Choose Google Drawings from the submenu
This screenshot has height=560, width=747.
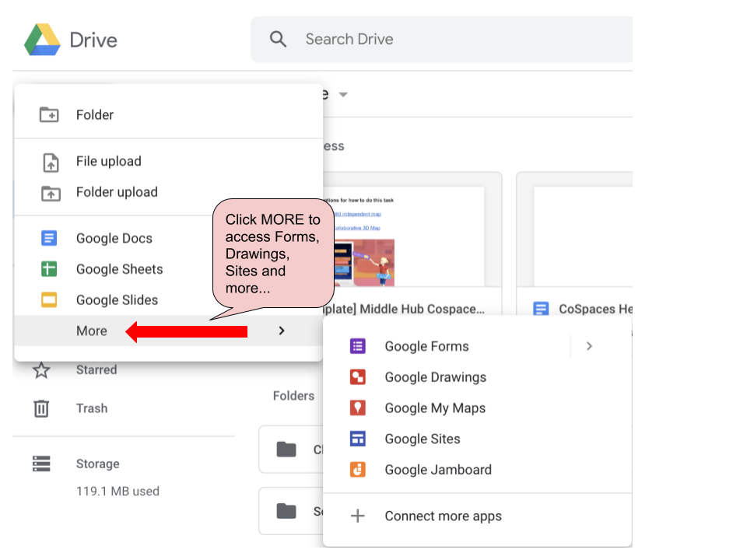(477, 377)
